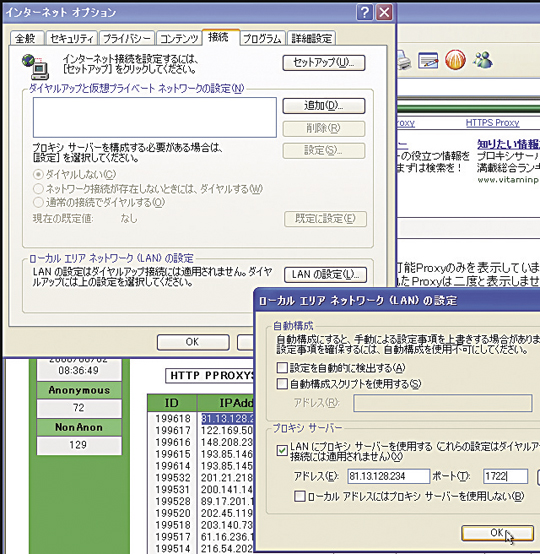
Task: Open the プログラム tab
Action: pos(263,38)
